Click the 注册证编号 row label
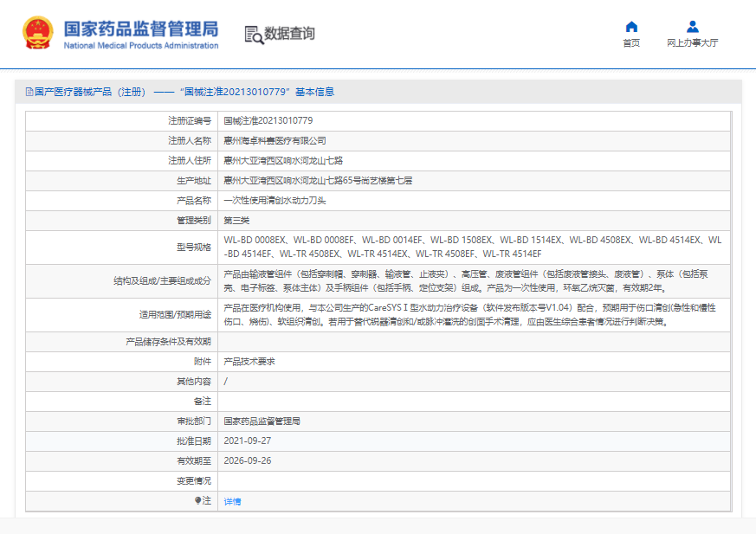756x534 pixels. pyautogui.click(x=190, y=120)
